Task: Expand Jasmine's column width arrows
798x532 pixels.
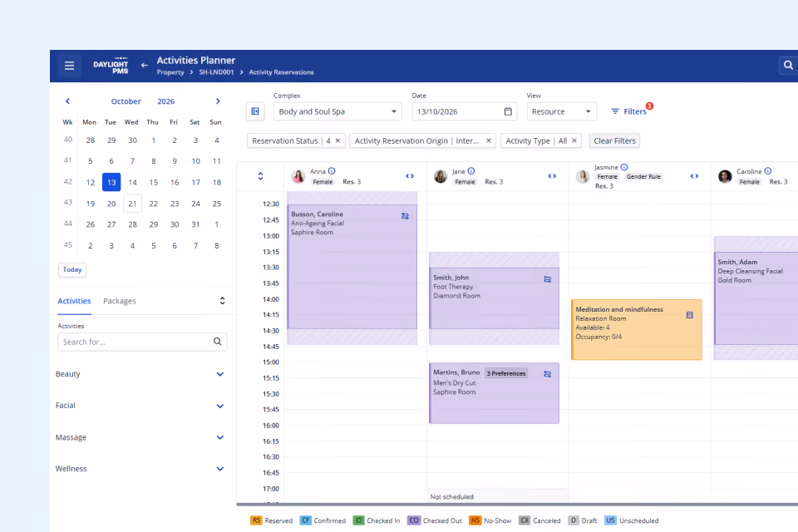Action: pyautogui.click(x=694, y=176)
